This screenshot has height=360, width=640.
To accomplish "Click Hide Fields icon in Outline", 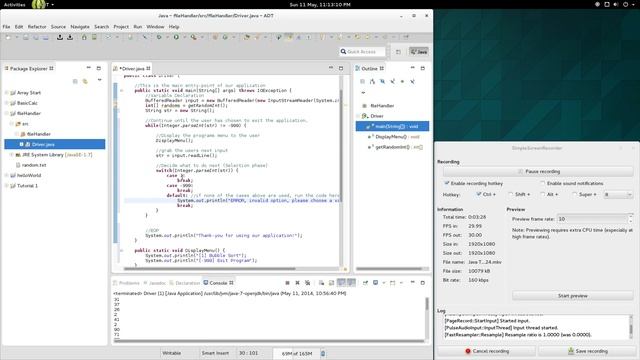I will tap(382, 81).
